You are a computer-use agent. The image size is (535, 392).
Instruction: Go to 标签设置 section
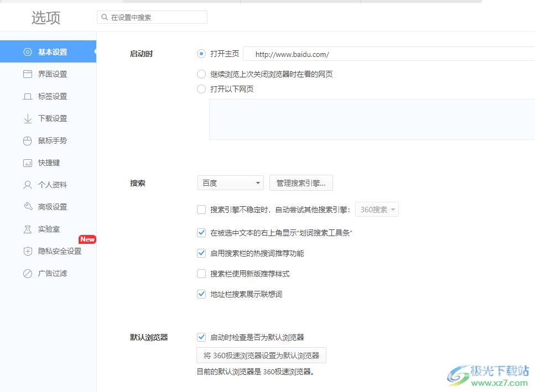click(48, 96)
